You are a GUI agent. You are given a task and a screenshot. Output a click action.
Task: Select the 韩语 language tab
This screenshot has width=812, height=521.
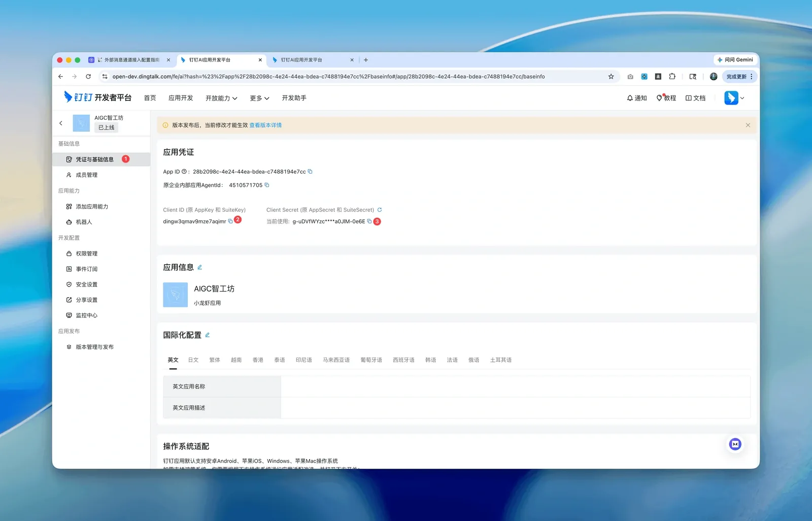(431, 360)
